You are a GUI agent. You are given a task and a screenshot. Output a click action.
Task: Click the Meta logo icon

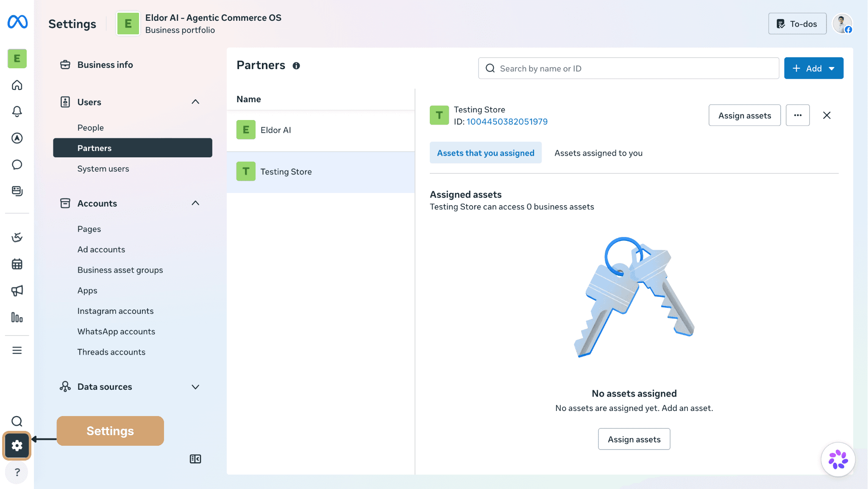pos(17,22)
